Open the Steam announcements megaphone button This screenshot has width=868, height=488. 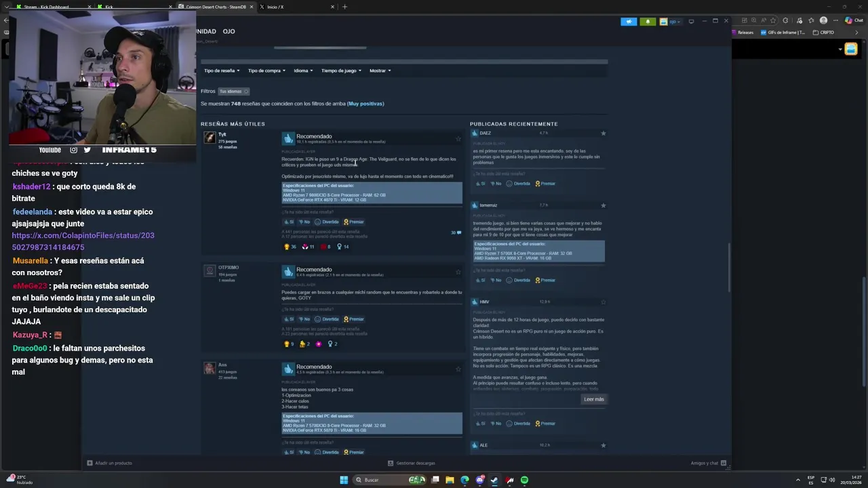click(x=629, y=22)
